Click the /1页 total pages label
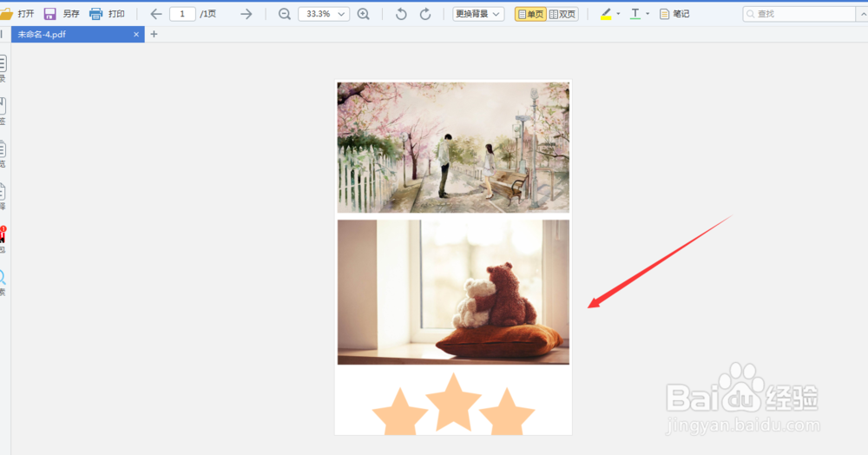Screen dimensions: 868x455 pos(207,14)
